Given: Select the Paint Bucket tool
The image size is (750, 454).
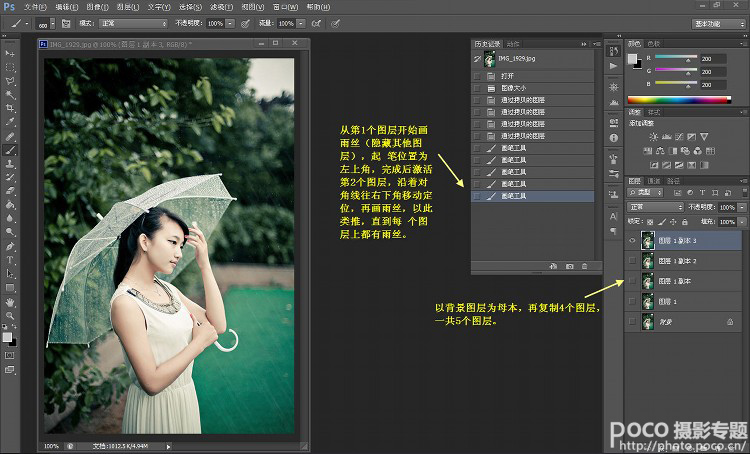Looking at the screenshot, I should 10,205.
